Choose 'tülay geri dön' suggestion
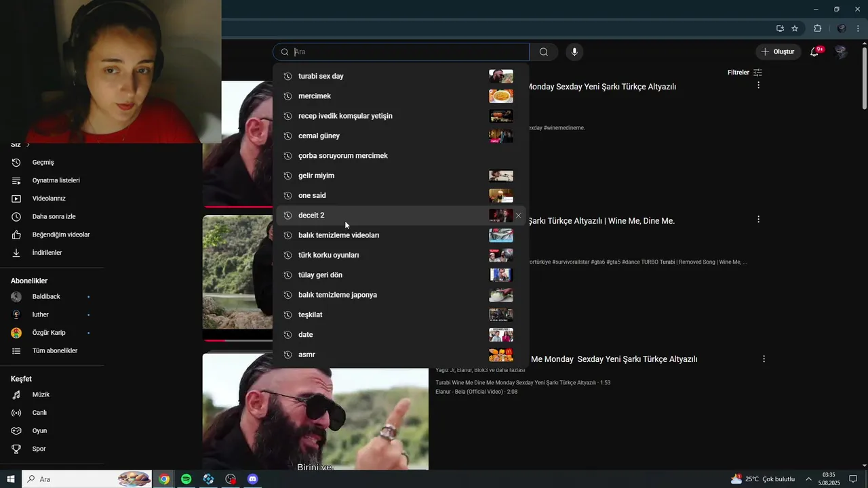The width and height of the screenshot is (868, 488). [401, 275]
